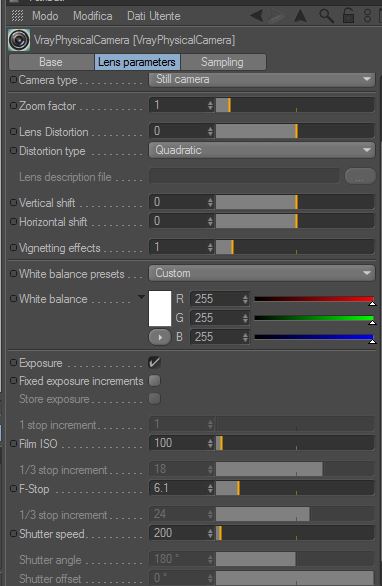Switch to the Sampling tab
382x586 pixels.
pos(223,62)
